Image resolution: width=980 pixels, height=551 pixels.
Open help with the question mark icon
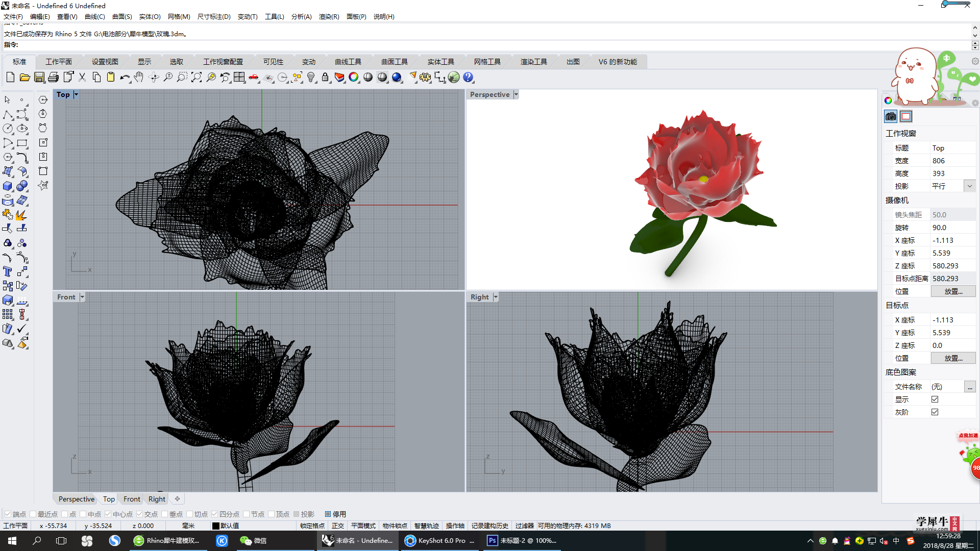[468, 77]
